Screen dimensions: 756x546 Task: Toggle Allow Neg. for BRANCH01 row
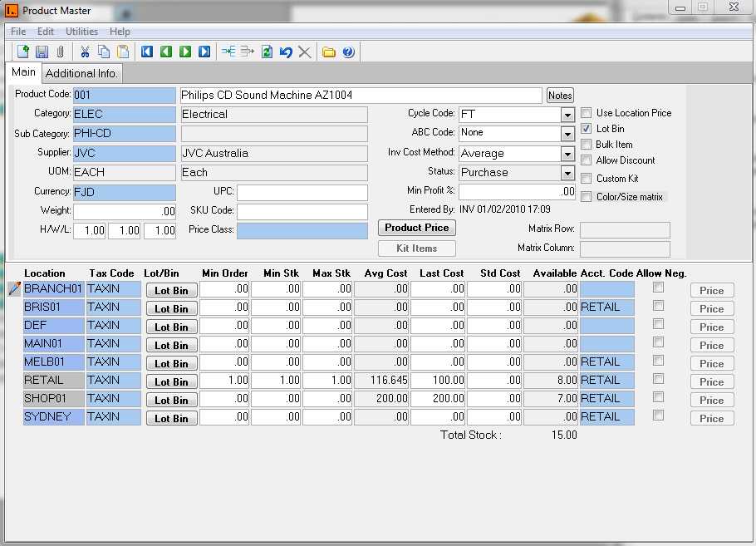[658, 288]
